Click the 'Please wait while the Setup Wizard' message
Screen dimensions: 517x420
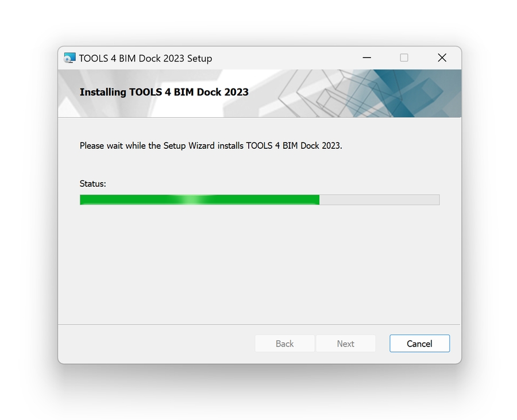click(211, 146)
